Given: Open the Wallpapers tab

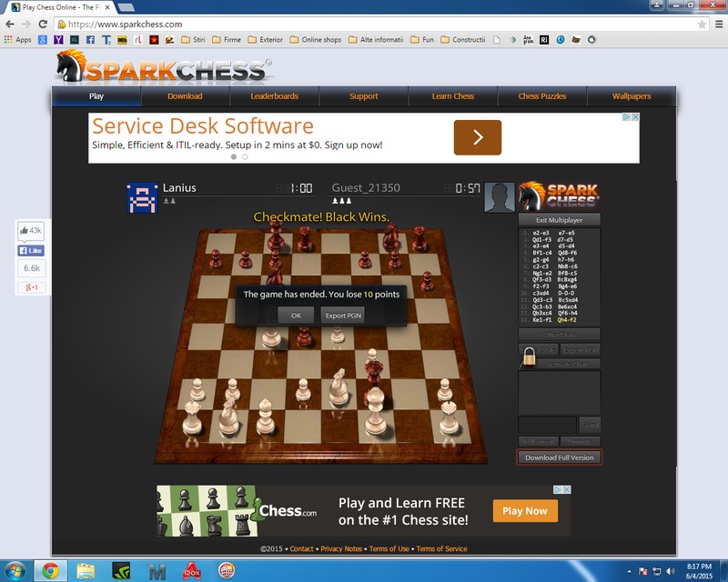Looking at the screenshot, I should (x=632, y=96).
